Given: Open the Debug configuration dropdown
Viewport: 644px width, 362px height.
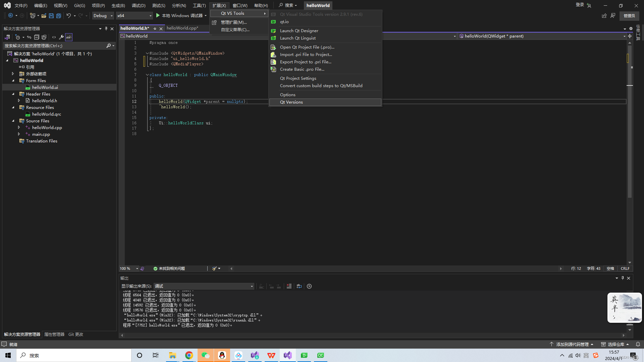Looking at the screenshot, I should (103, 16).
